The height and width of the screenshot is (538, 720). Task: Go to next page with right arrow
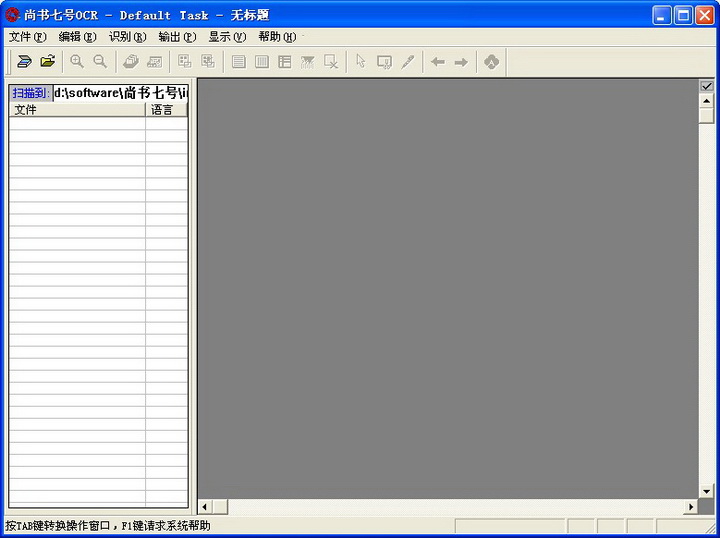pyautogui.click(x=461, y=62)
